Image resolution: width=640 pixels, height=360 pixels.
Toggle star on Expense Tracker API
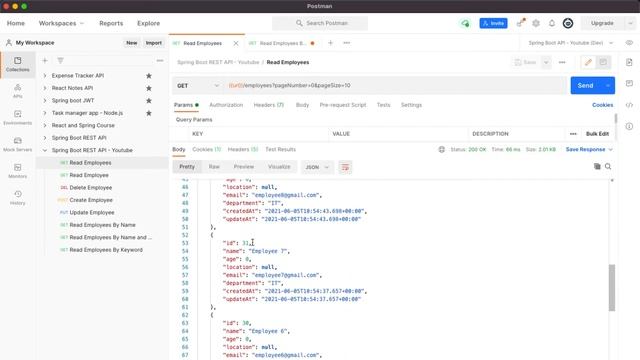click(149, 76)
